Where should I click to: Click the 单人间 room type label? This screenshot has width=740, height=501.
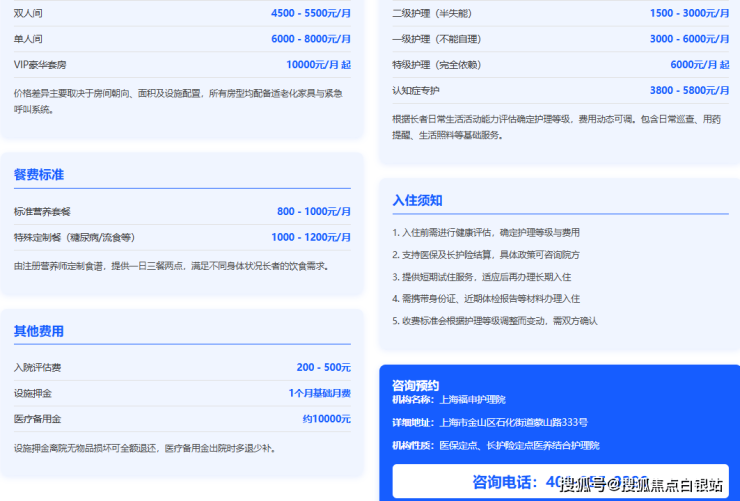coord(28,39)
